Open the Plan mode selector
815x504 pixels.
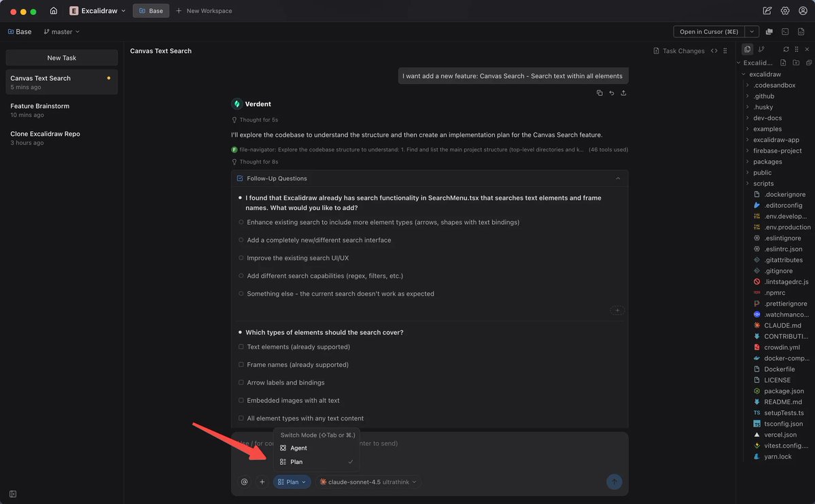click(292, 482)
